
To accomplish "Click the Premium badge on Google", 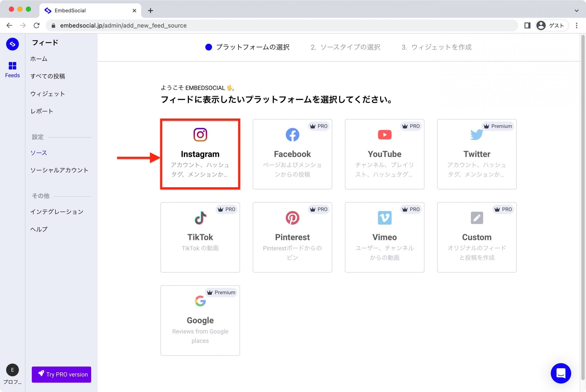I will point(221,292).
